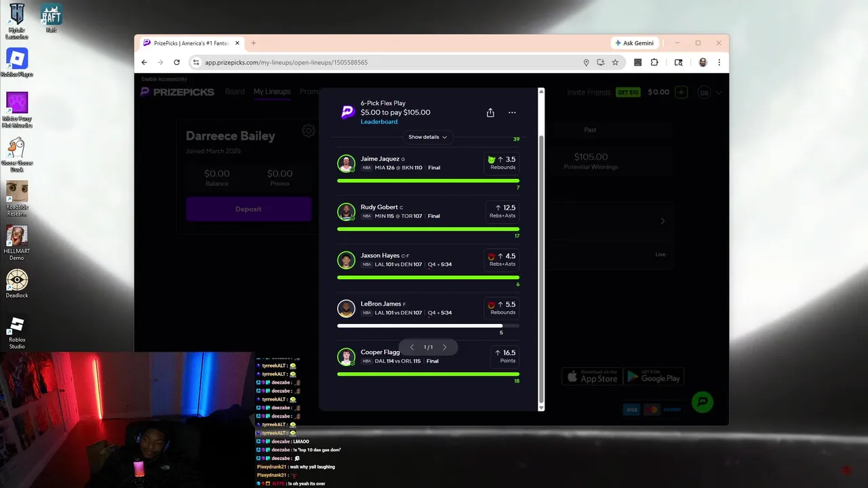
Task: Go to previous lineup page arrow
Action: tap(412, 347)
